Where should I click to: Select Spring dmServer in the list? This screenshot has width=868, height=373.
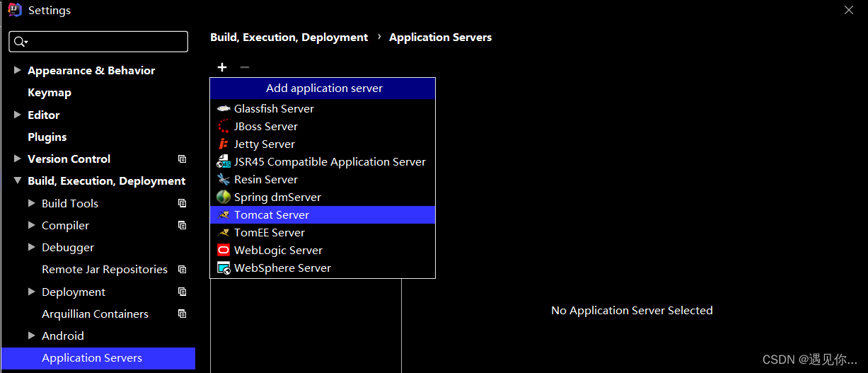click(x=323, y=197)
